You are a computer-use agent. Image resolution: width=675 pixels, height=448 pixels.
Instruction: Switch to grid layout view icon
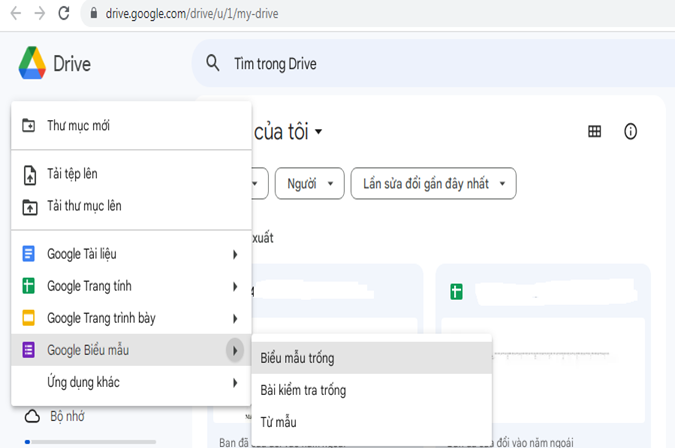click(594, 131)
